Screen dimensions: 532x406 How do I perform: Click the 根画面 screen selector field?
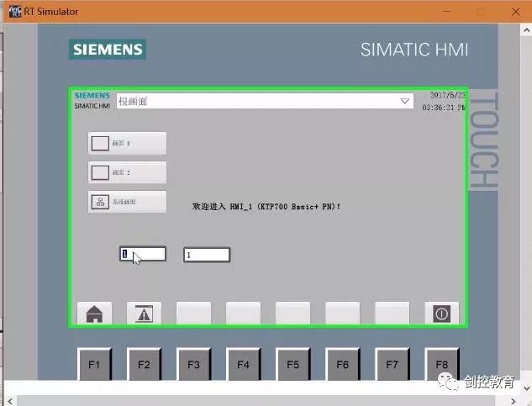pos(265,101)
